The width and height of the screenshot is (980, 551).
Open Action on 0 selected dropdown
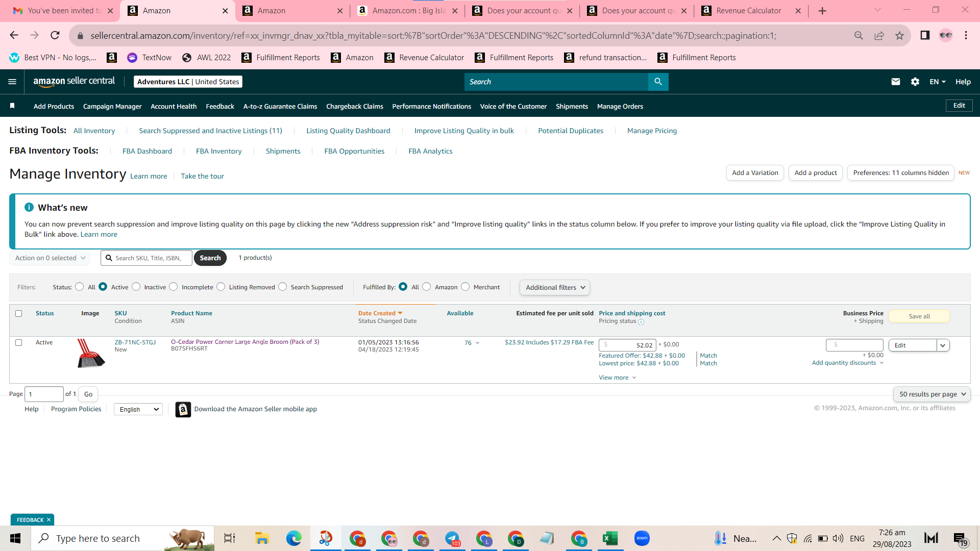coord(50,258)
